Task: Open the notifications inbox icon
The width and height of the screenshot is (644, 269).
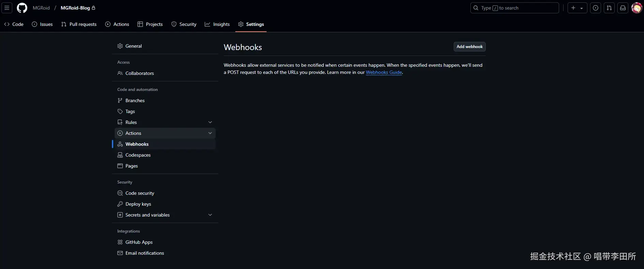Action: 623,8
